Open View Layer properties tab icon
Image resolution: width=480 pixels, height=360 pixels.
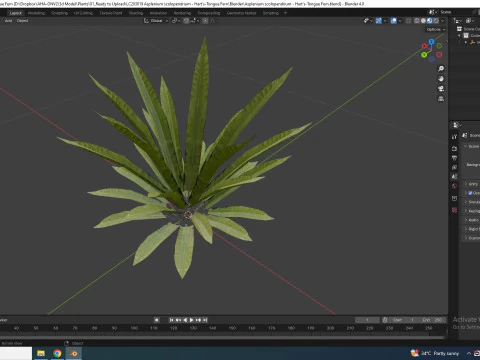click(454, 167)
